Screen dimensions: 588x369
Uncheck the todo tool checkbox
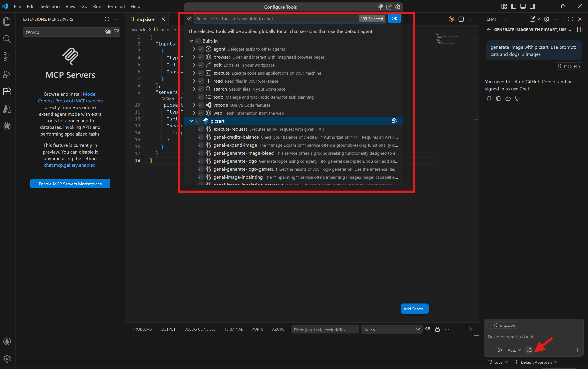coord(201,97)
